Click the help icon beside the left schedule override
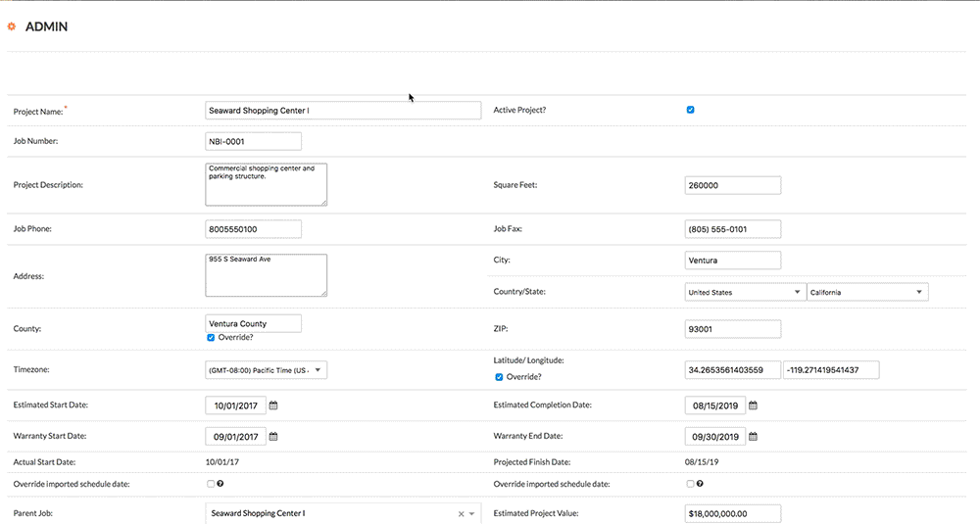The height and width of the screenshot is (524, 980). 222,484
